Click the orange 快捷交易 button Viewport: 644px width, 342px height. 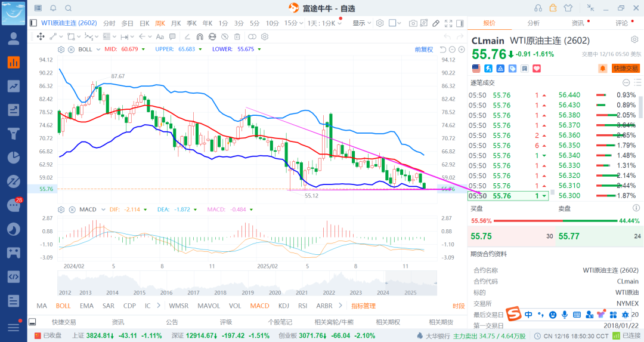pyautogui.click(x=626, y=69)
